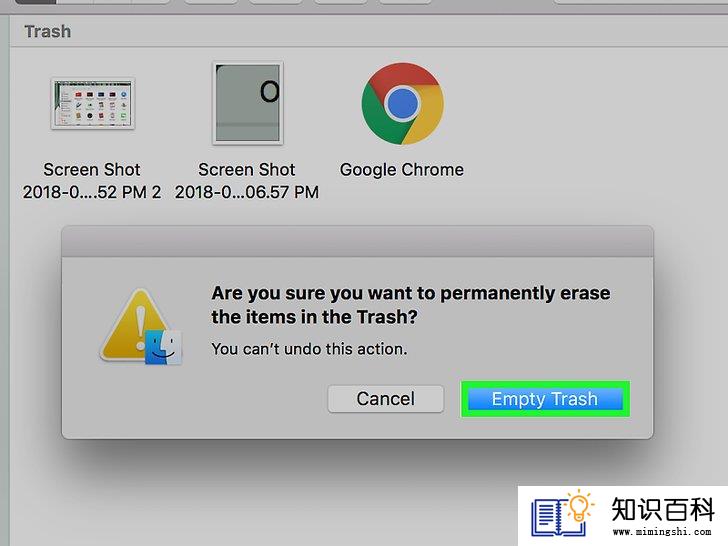The height and width of the screenshot is (546, 728).
Task: Select the Google Chrome app icon
Action: (x=403, y=104)
